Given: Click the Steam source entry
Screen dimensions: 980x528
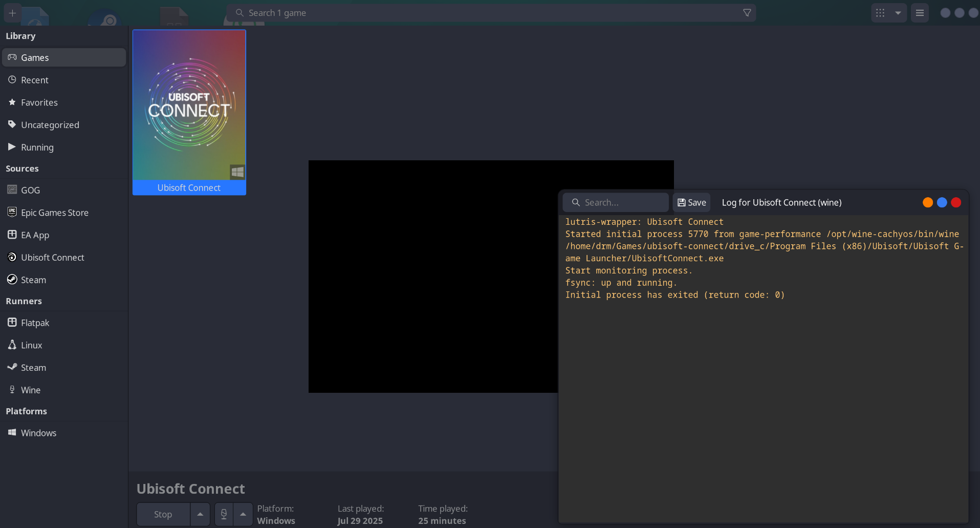Looking at the screenshot, I should click(33, 280).
